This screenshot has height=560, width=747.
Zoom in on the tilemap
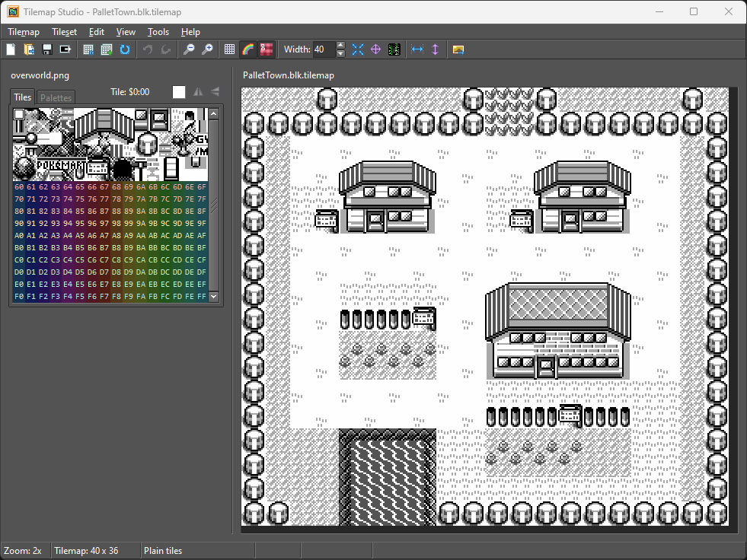pyautogui.click(x=207, y=49)
